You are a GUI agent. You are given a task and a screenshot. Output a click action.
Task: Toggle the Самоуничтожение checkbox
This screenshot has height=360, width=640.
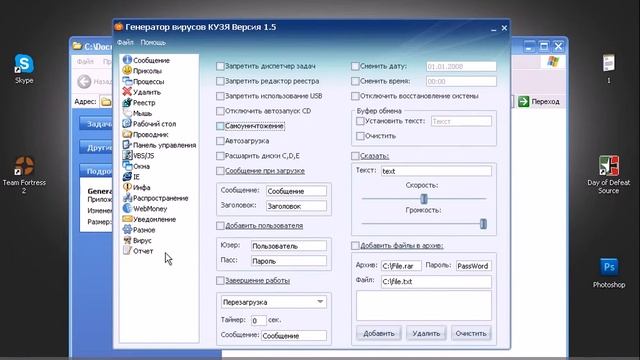click(220, 126)
